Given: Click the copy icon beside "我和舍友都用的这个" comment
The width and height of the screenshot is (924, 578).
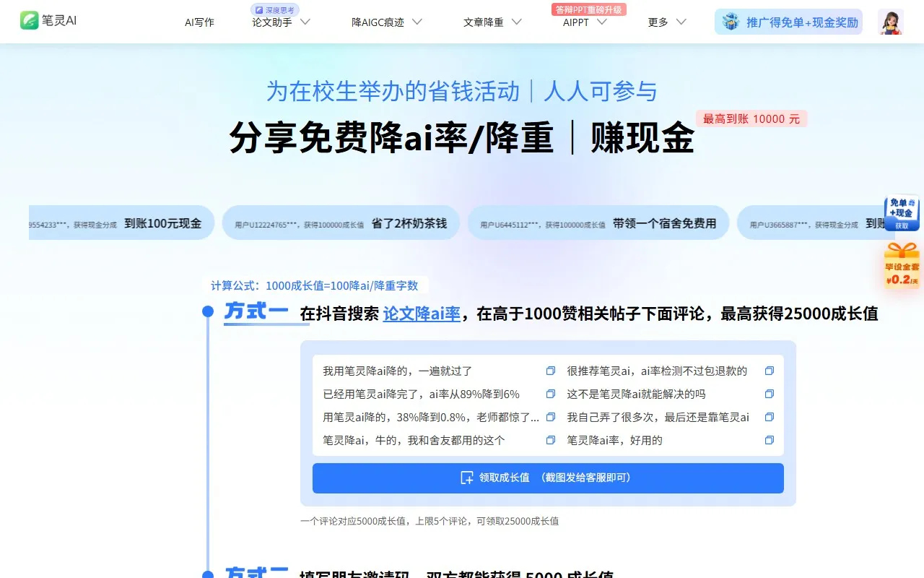Looking at the screenshot, I should tap(550, 439).
